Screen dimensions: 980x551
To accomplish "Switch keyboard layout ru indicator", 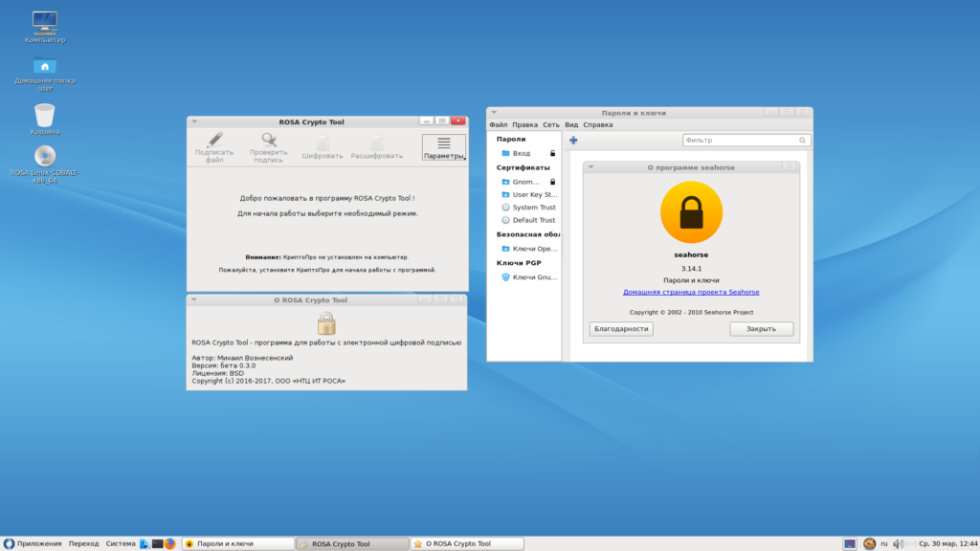I will 883,543.
